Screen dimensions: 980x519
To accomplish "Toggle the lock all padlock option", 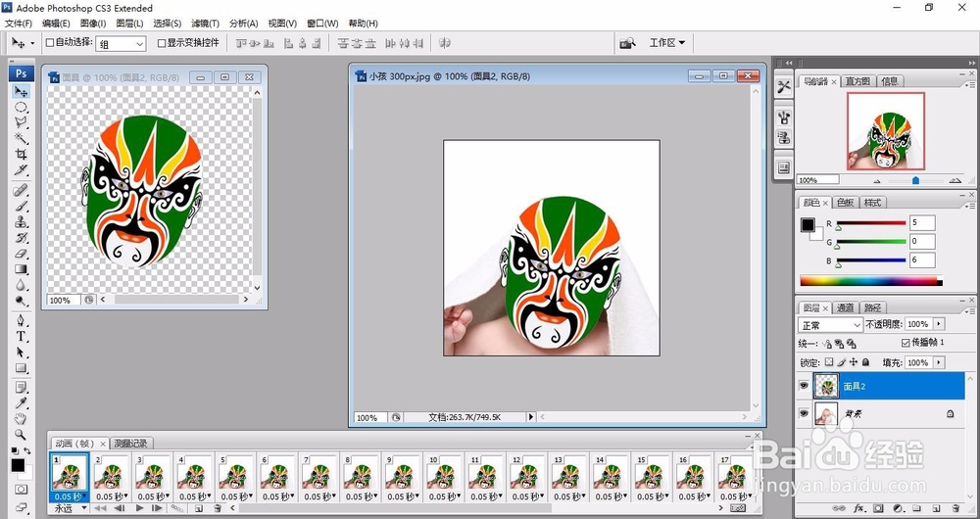I will pyautogui.click(x=865, y=362).
